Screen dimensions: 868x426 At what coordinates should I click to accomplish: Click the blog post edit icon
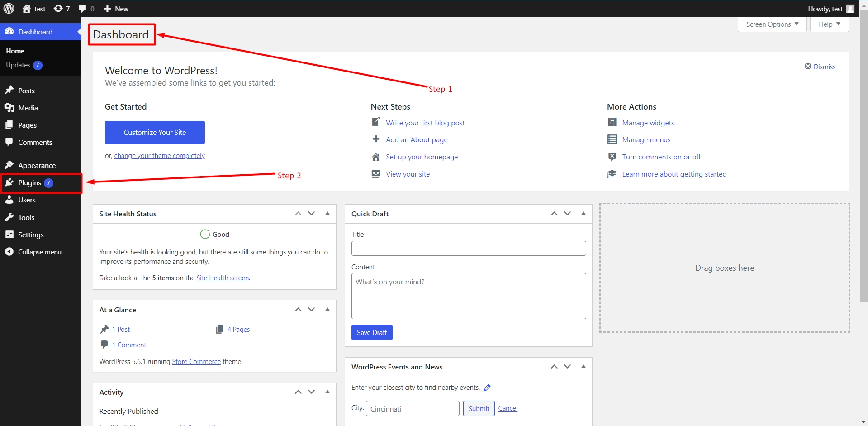(376, 122)
